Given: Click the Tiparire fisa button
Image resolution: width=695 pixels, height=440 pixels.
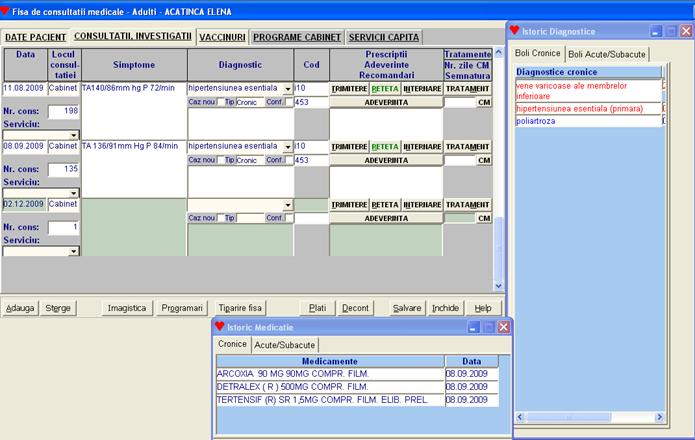Looking at the screenshot, I should [241, 308].
